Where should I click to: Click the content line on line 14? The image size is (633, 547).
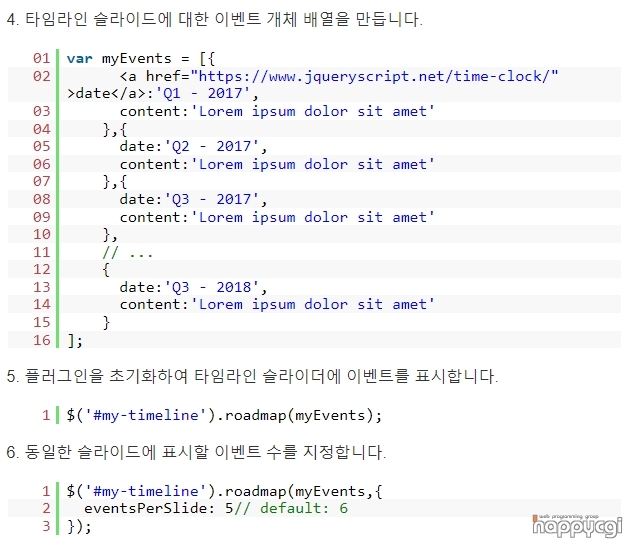[x=277, y=304]
